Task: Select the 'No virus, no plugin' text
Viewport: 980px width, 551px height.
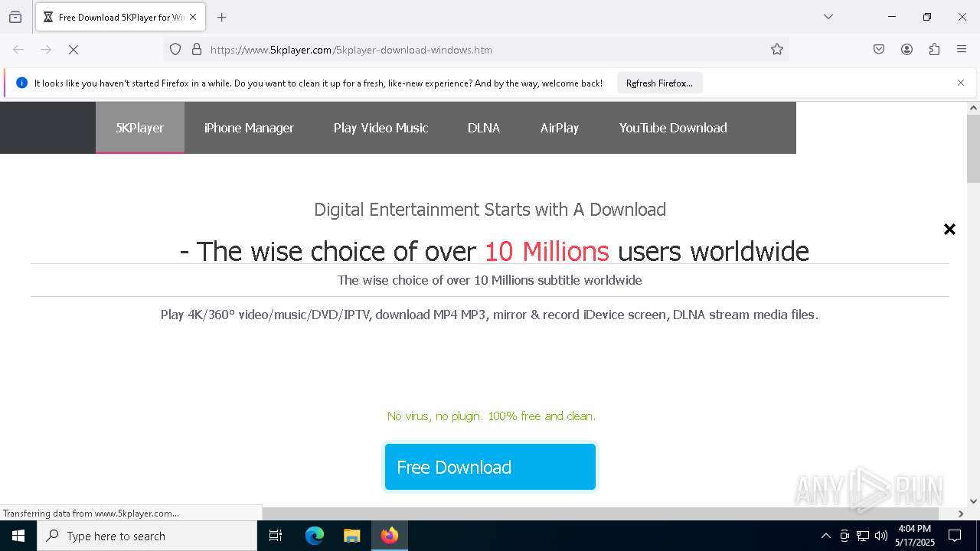Action: (x=491, y=416)
